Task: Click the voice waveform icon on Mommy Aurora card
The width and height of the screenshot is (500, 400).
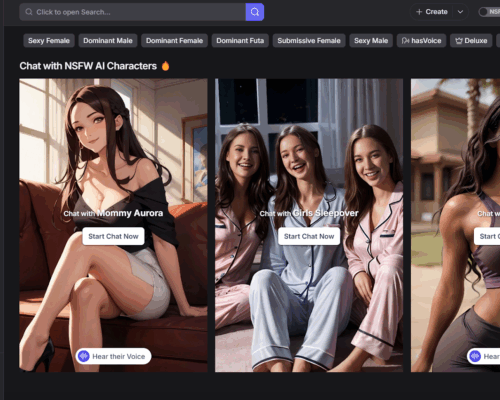Action: coord(84,356)
